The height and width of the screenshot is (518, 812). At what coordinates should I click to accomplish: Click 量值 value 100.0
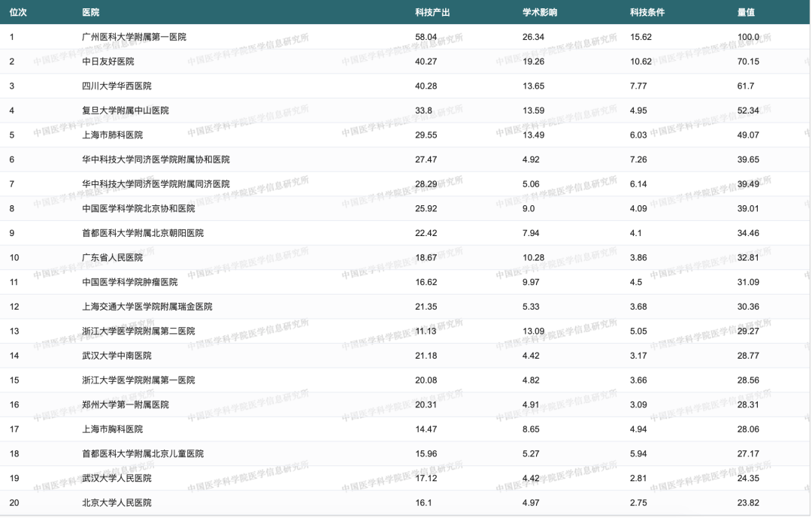(748, 37)
